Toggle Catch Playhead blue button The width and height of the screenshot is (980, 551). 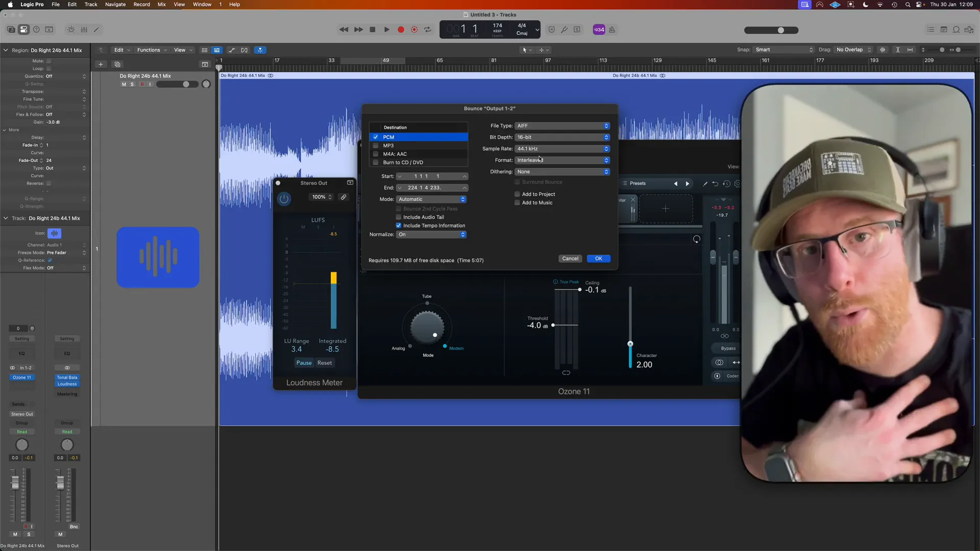tap(260, 50)
